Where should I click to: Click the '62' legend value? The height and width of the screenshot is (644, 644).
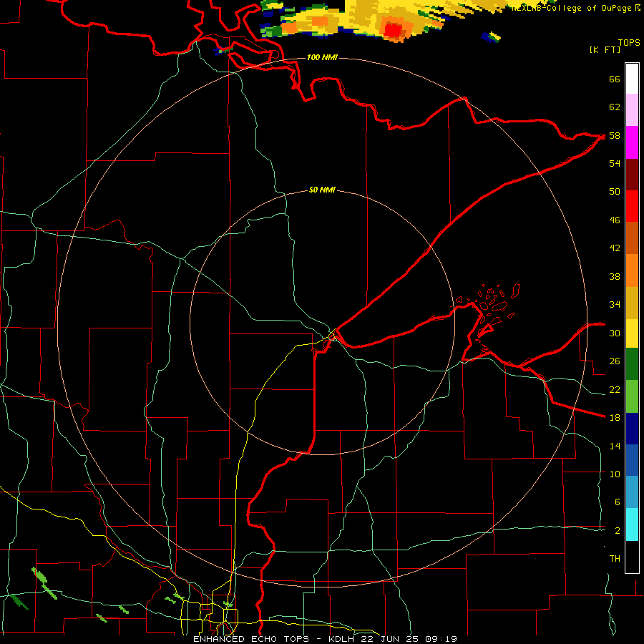(x=615, y=107)
